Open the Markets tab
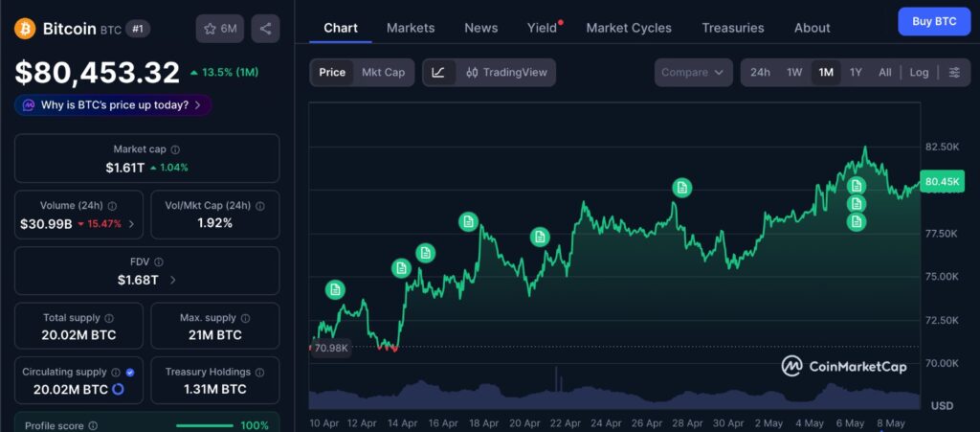The width and height of the screenshot is (980, 432). coord(411,28)
